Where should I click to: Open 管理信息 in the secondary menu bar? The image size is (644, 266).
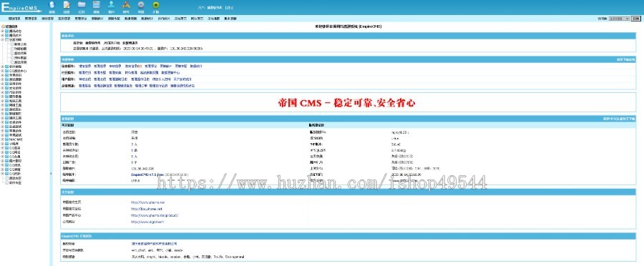[31, 19]
